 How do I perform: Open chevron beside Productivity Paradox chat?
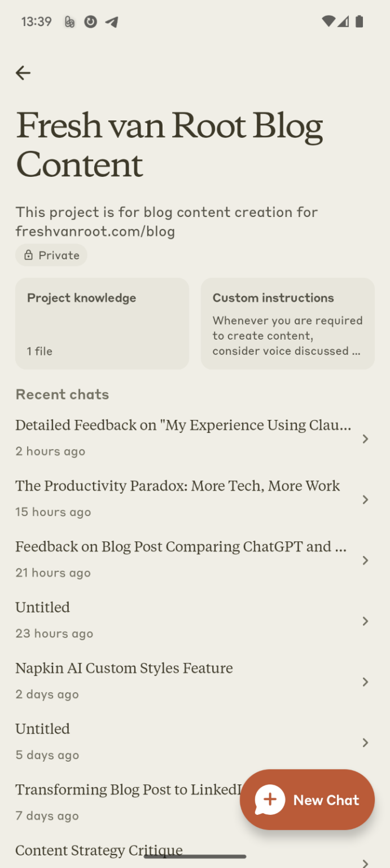click(365, 500)
